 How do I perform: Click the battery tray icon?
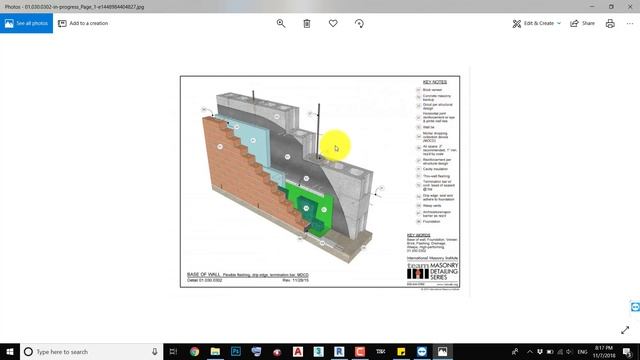(x=550, y=352)
